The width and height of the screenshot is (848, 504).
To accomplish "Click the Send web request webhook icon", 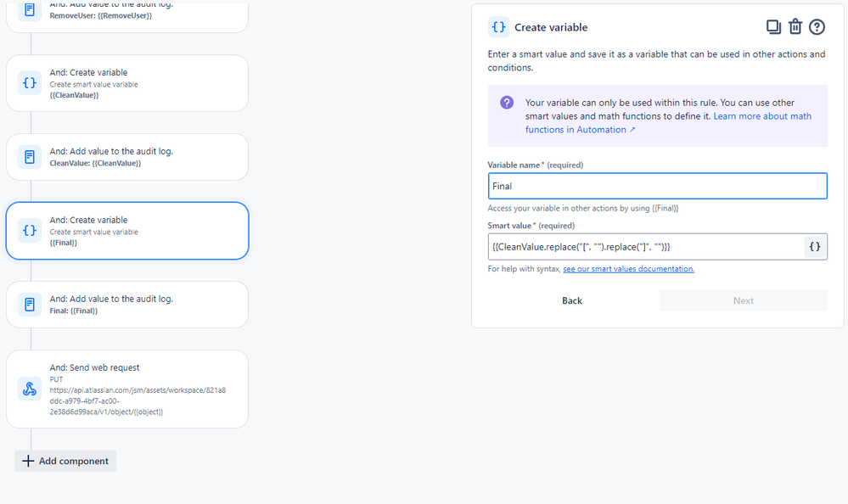I will [x=30, y=389].
